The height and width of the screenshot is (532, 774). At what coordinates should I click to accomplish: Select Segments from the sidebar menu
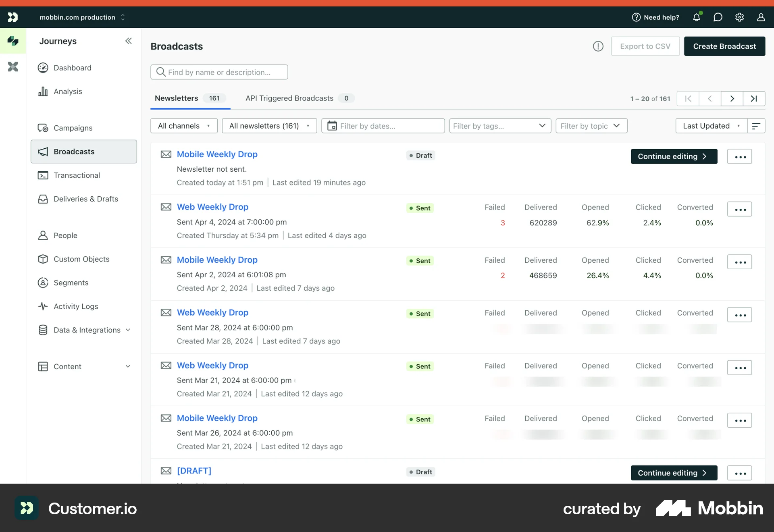click(x=71, y=283)
